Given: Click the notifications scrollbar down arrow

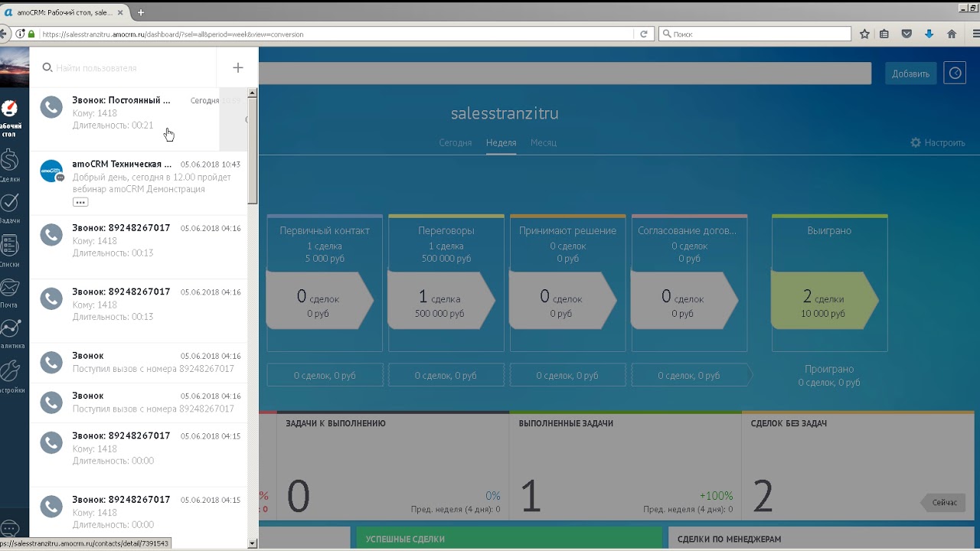Looking at the screenshot, I should point(253,543).
